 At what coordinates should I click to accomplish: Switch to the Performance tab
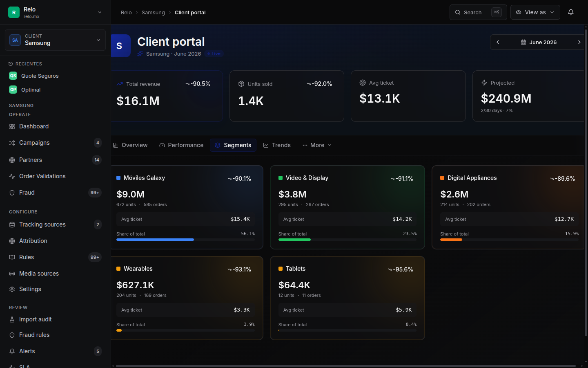coord(181,145)
